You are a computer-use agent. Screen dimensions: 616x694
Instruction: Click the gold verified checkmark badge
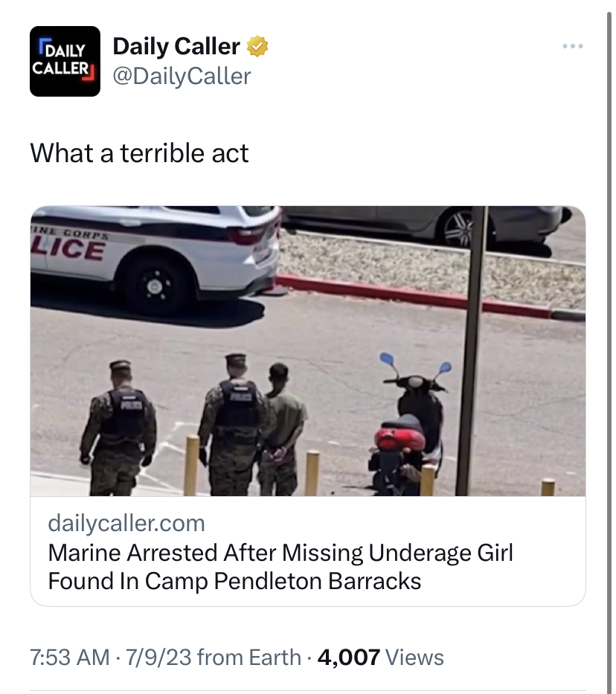257,46
